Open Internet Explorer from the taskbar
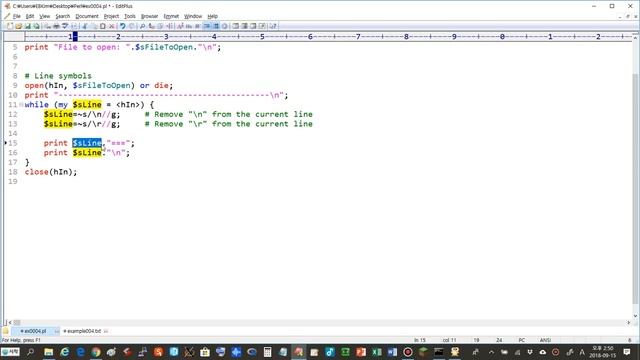The width and height of the screenshot is (640, 360). point(64,352)
